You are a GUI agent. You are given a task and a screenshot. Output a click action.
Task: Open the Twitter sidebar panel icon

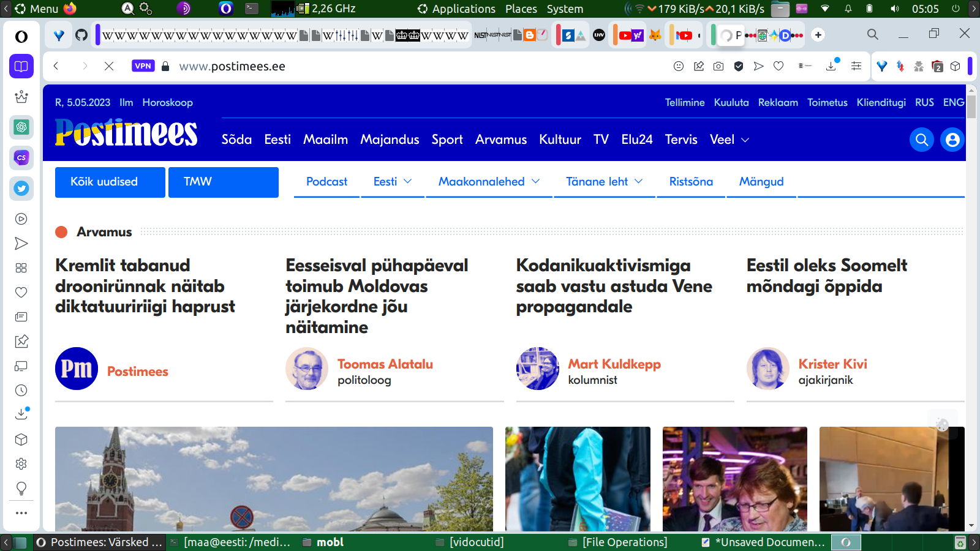point(21,189)
